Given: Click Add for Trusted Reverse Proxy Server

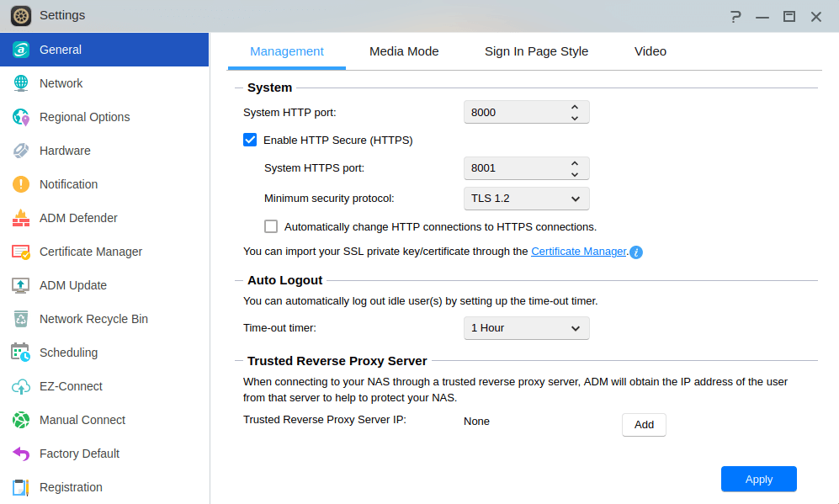Looking at the screenshot, I should [x=644, y=425].
